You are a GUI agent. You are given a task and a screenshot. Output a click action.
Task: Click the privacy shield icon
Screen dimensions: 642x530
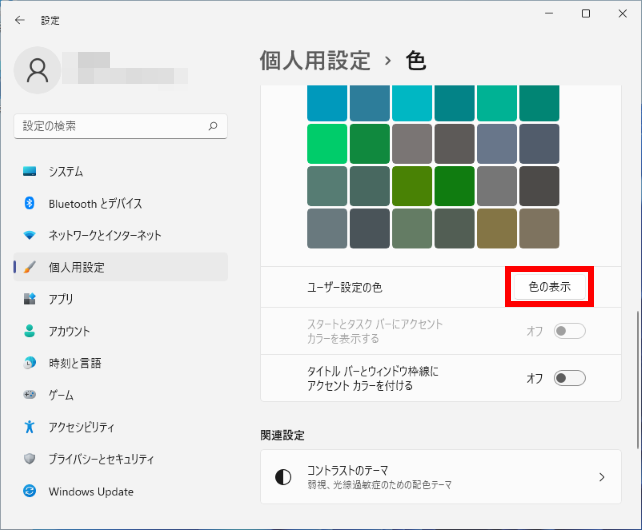point(29,459)
